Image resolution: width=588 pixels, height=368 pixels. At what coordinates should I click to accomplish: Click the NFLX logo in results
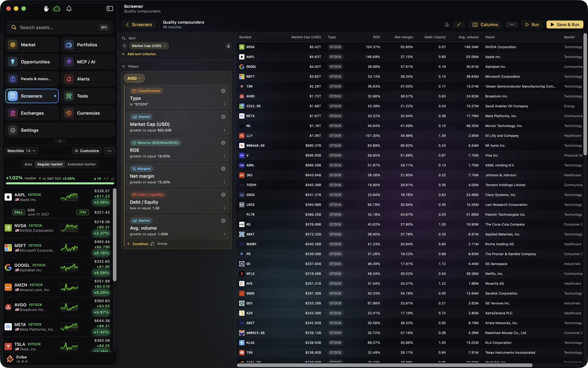tap(242, 274)
